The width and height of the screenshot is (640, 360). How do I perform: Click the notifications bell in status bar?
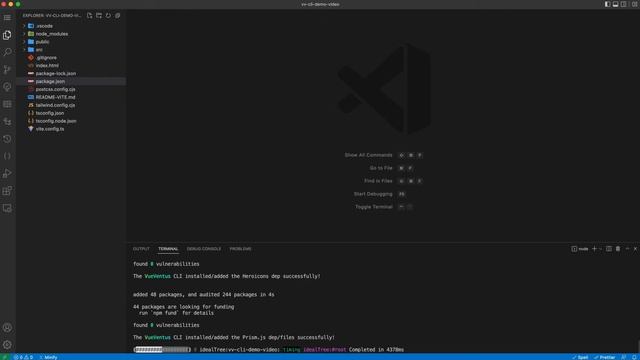[634, 357]
